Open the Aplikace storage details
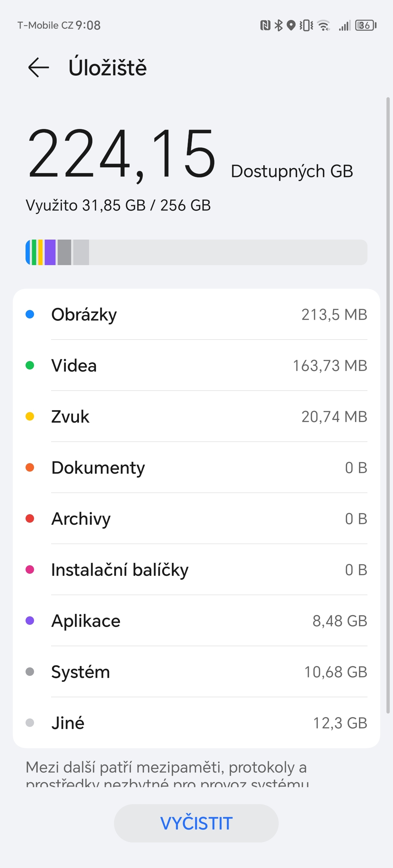 (x=196, y=621)
